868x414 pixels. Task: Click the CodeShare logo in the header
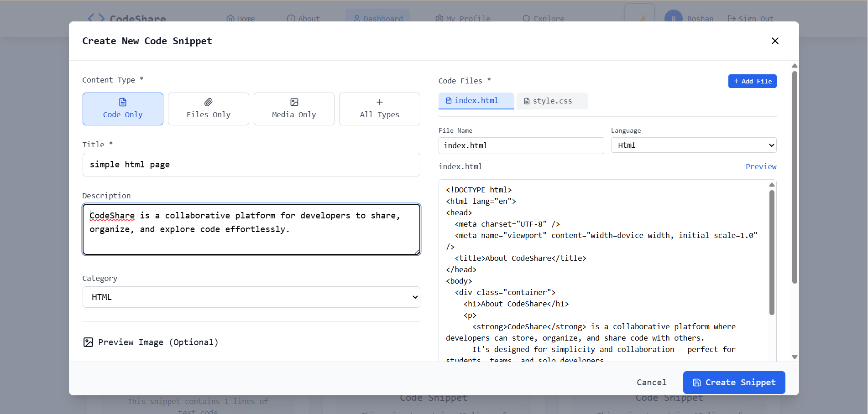[x=127, y=18]
